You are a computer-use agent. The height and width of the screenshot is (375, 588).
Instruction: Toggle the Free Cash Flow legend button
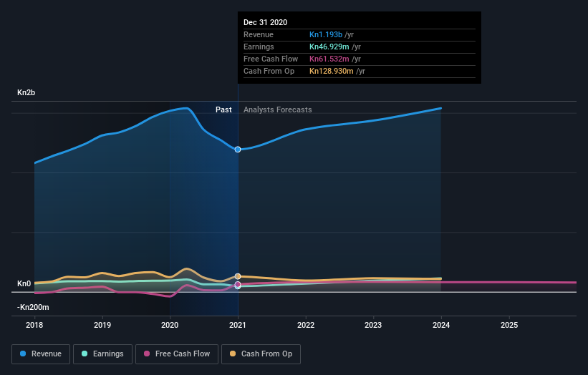pyautogui.click(x=177, y=354)
